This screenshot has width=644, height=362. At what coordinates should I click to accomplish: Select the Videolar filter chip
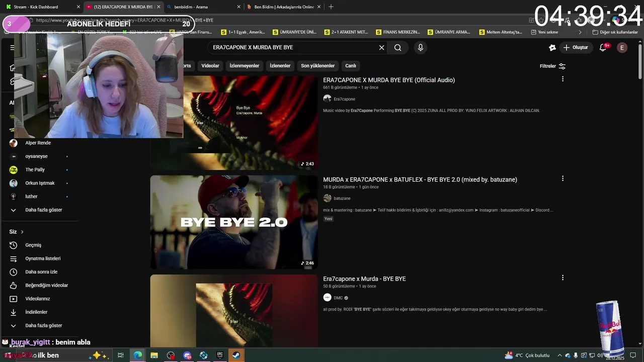click(210, 66)
